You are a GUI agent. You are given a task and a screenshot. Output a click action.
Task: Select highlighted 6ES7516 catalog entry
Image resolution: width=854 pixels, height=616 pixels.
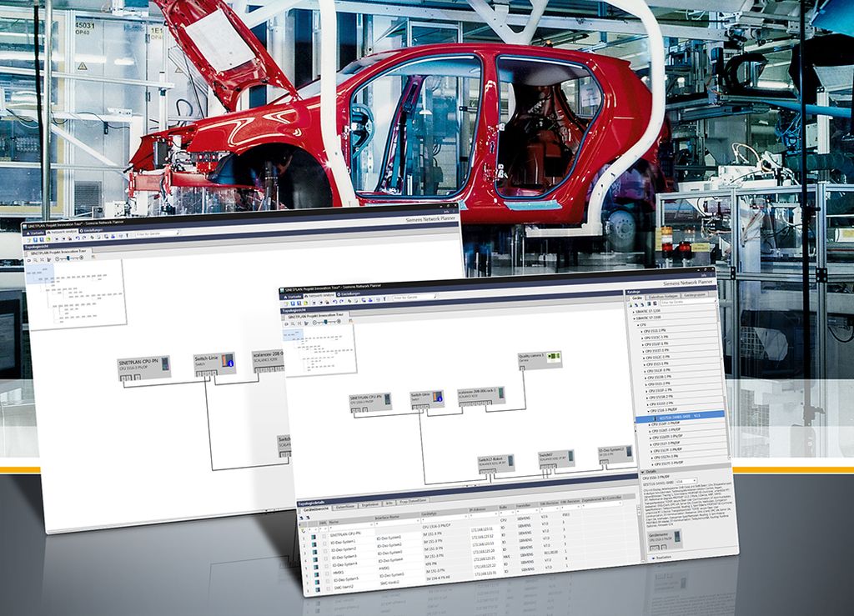pyautogui.click(x=680, y=416)
